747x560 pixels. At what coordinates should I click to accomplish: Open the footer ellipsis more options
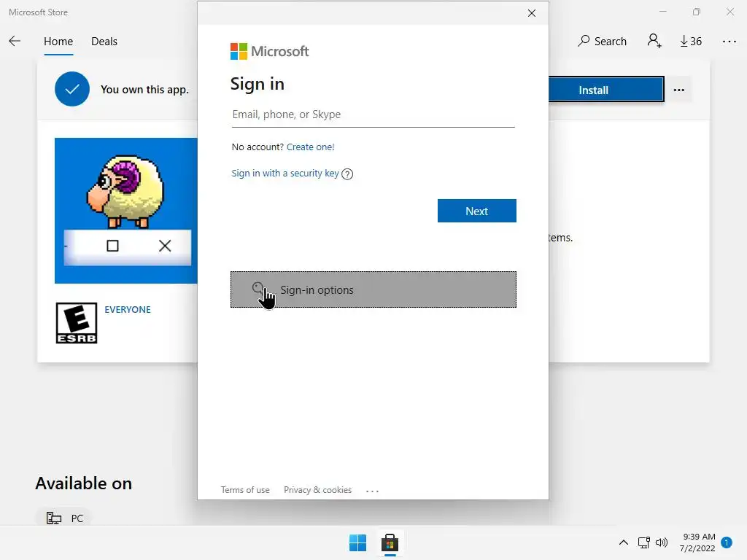coord(372,491)
